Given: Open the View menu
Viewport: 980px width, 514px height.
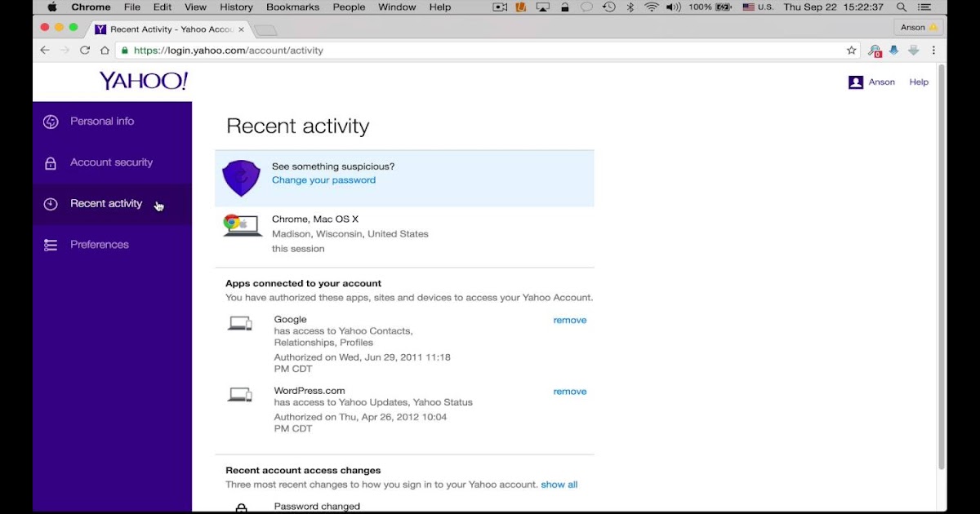Looking at the screenshot, I should 195,7.
